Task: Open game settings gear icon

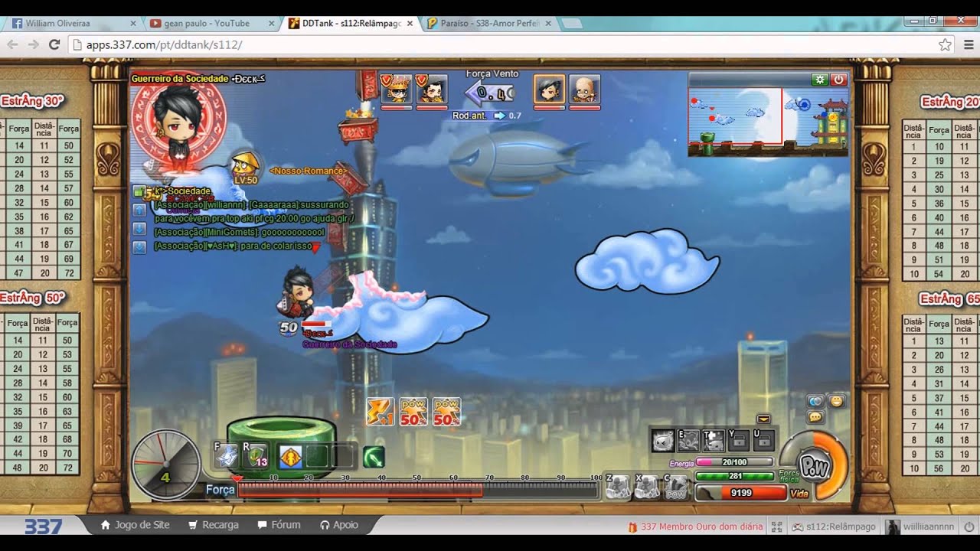Action: tap(820, 80)
